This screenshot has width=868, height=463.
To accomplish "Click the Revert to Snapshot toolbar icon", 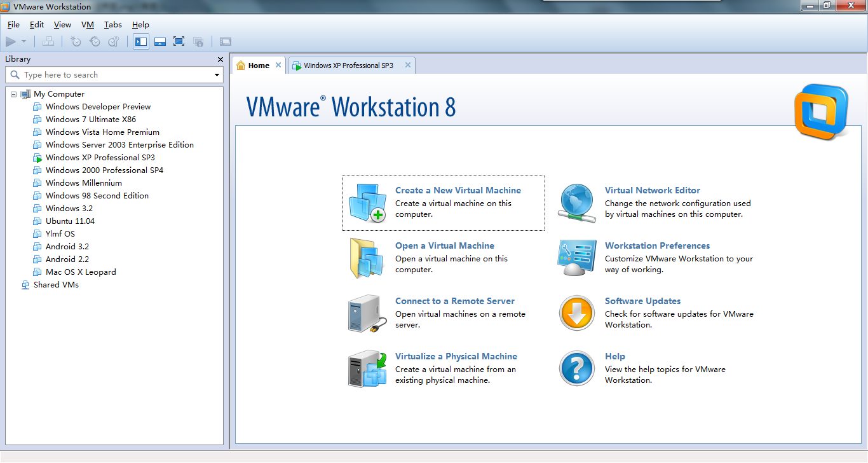I will point(95,41).
